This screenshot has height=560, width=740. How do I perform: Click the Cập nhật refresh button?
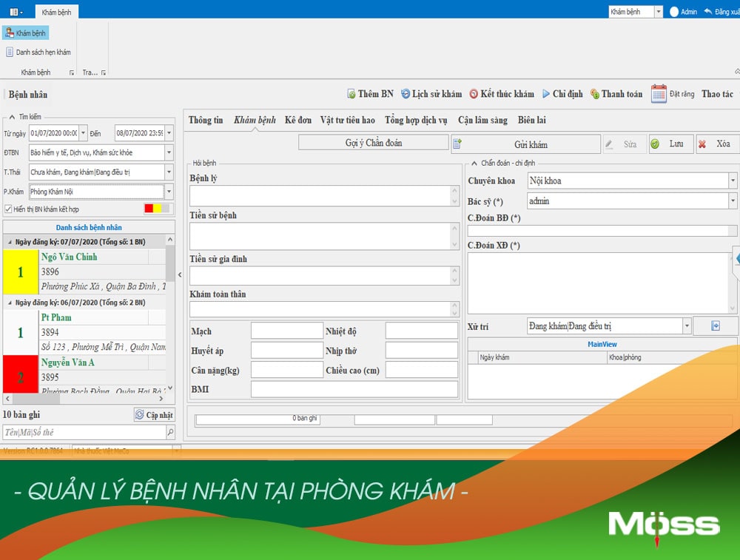click(x=154, y=415)
